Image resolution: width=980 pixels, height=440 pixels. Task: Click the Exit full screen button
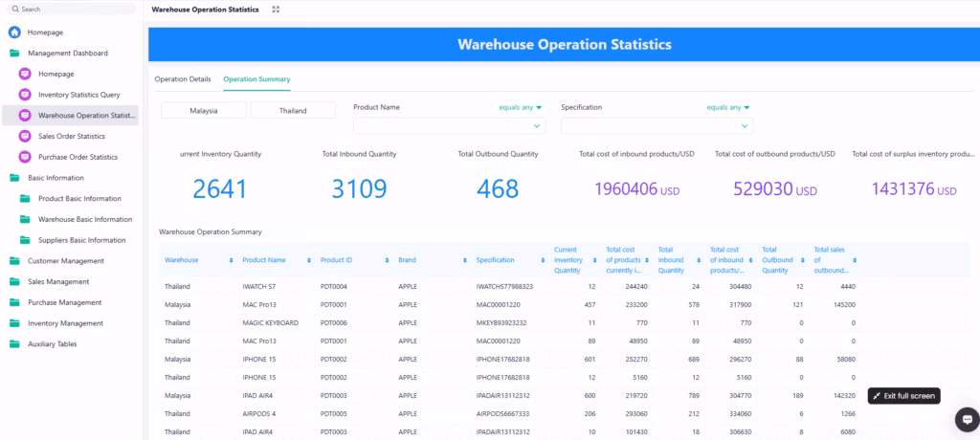coord(904,396)
